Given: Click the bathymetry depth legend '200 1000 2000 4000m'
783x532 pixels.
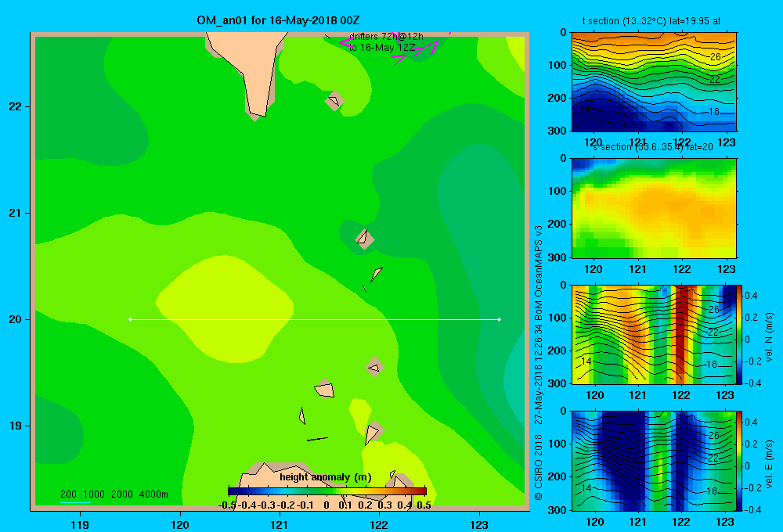Looking at the screenshot, I should point(114,494).
